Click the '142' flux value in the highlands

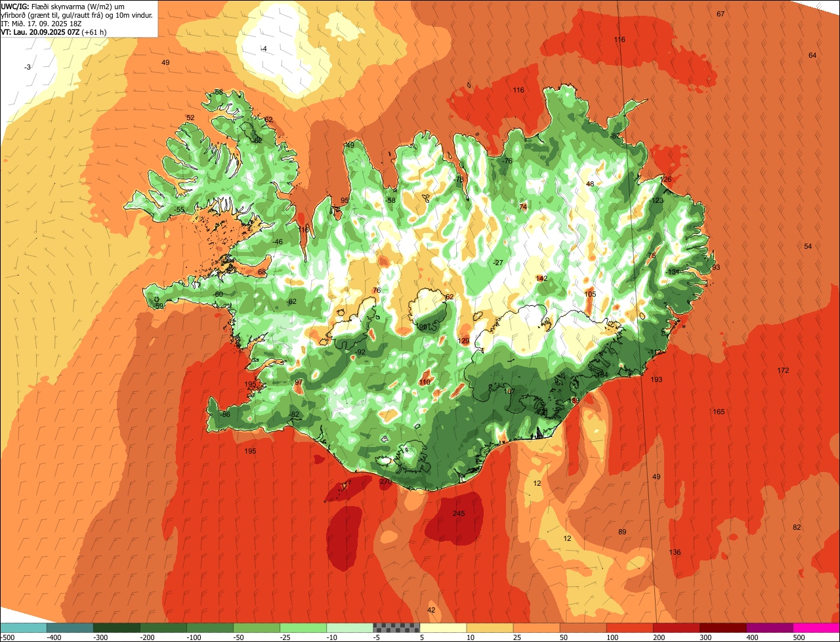pos(541,279)
